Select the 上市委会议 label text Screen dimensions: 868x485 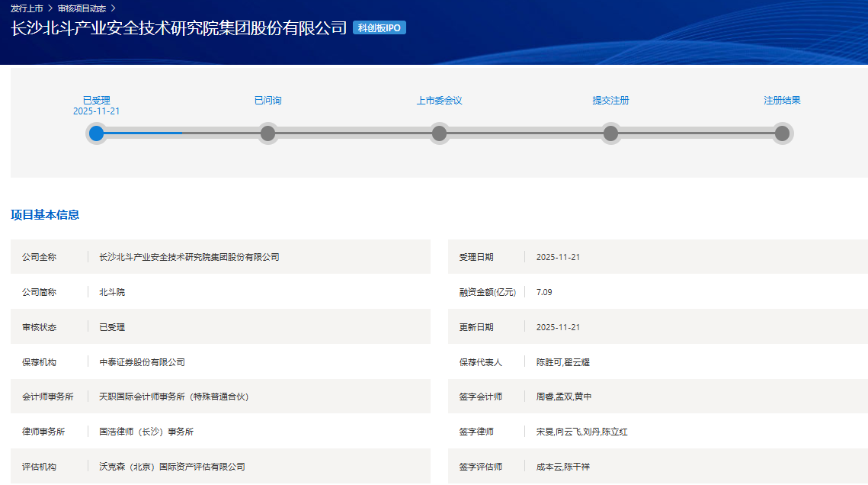[439, 100]
